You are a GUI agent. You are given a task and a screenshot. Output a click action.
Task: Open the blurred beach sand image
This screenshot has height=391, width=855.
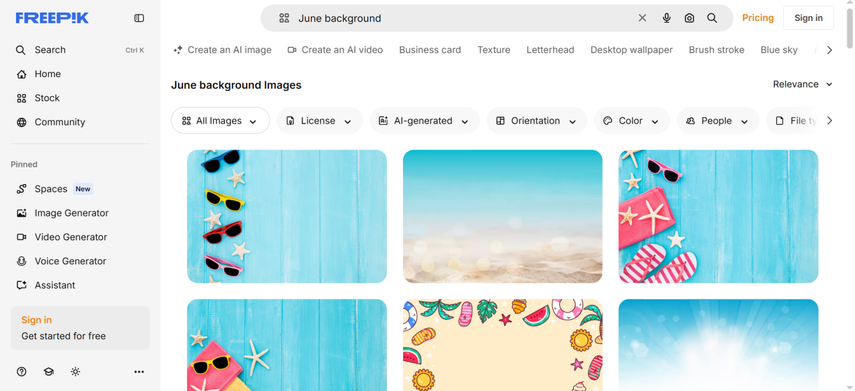pyautogui.click(x=503, y=216)
